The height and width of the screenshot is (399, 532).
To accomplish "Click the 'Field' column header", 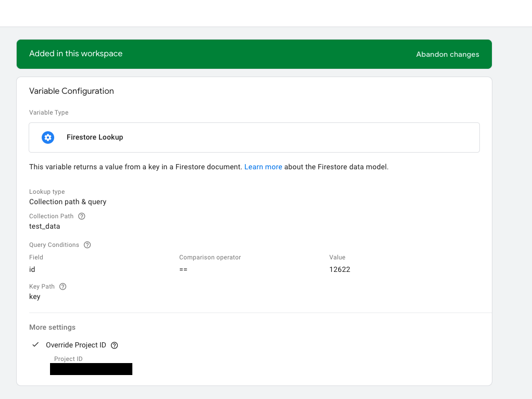I will tap(36, 257).
